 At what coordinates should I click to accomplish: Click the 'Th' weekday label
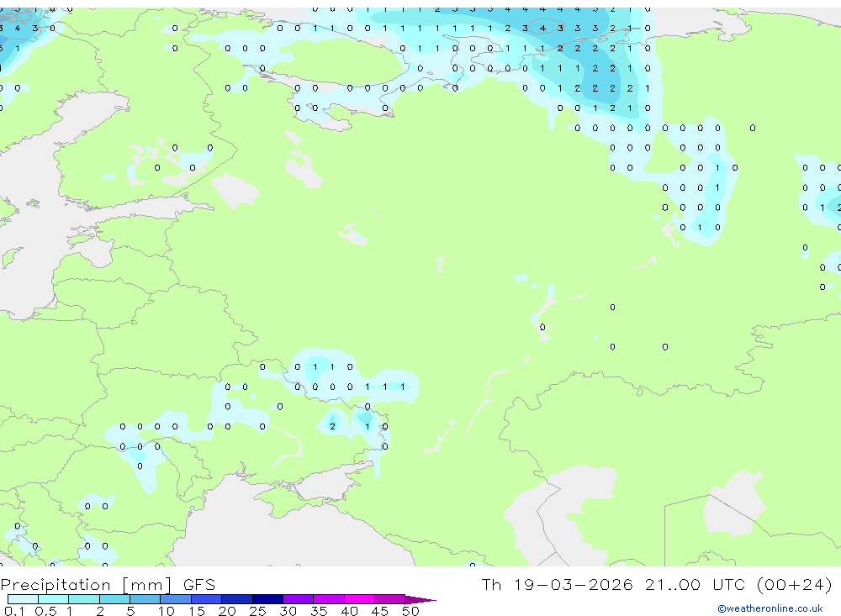(491, 584)
